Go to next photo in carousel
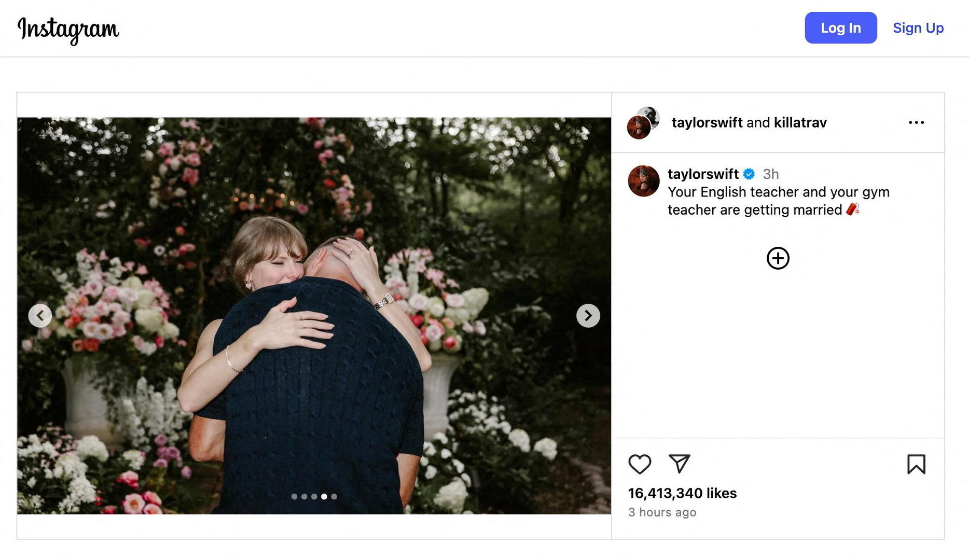The height and width of the screenshot is (560, 969). [588, 315]
